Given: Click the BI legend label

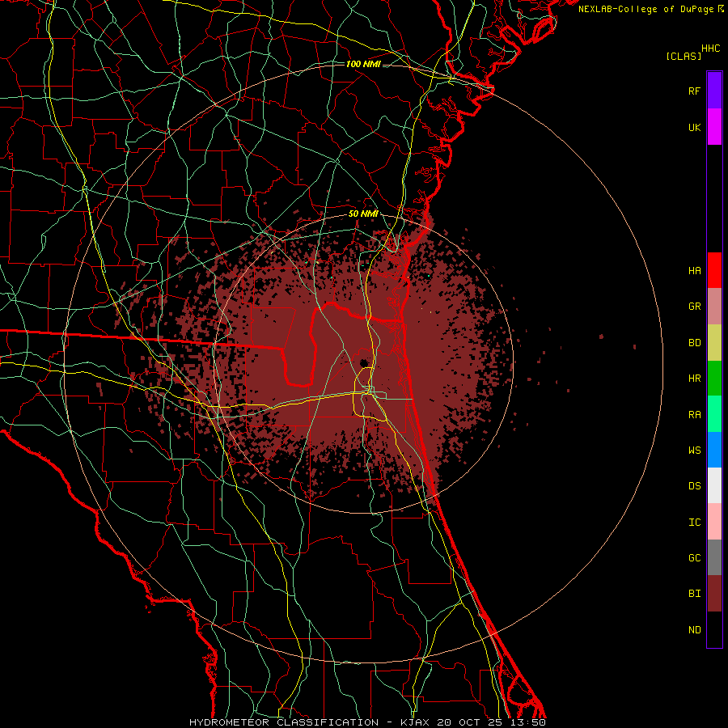Looking at the screenshot, I should click(x=694, y=594).
